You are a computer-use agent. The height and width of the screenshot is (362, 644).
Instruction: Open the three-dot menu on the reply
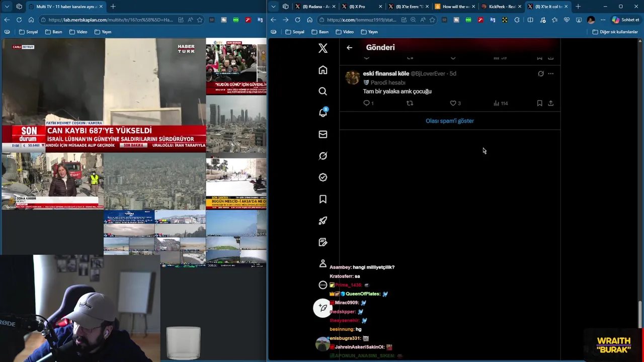[x=551, y=73]
